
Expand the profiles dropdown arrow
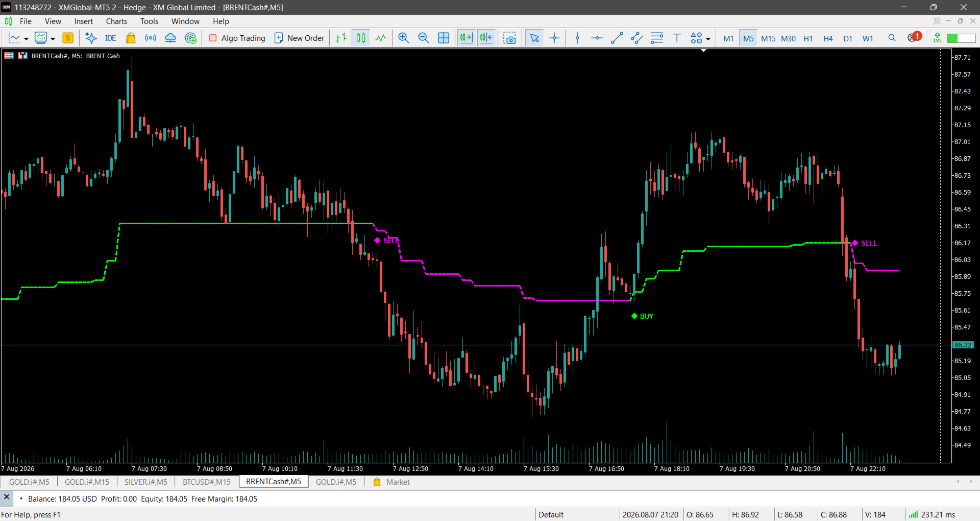tap(53, 39)
